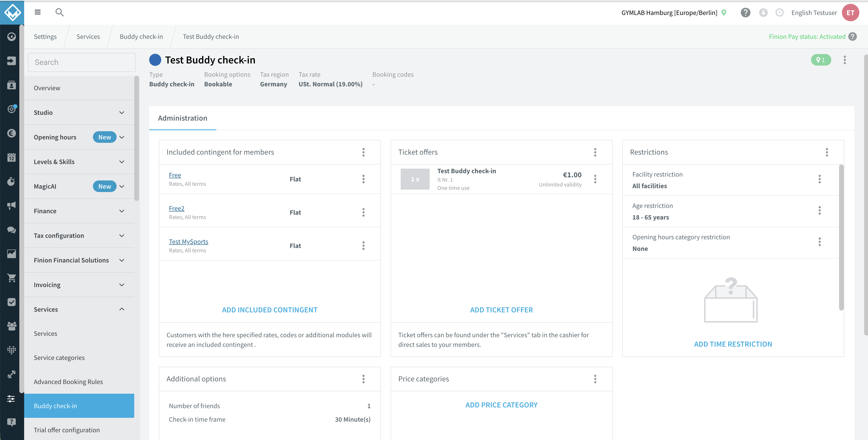Click the shopping cart icon in sidebar

click(x=11, y=278)
